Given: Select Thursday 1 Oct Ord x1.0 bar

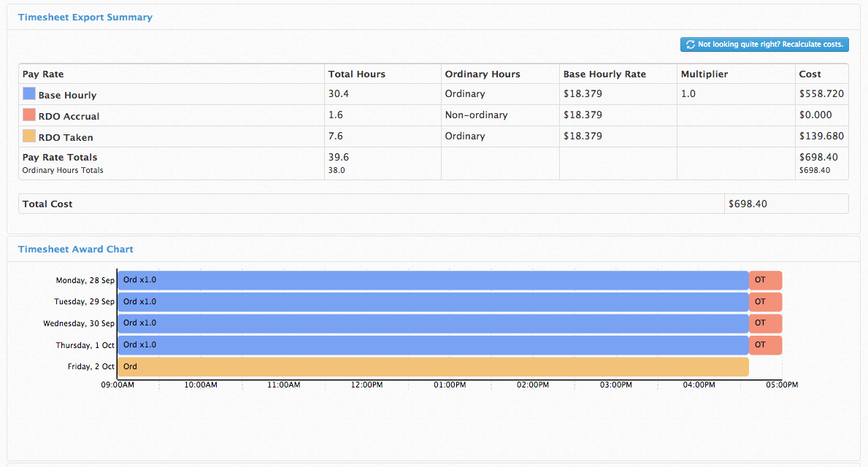Looking at the screenshot, I should [433, 344].
